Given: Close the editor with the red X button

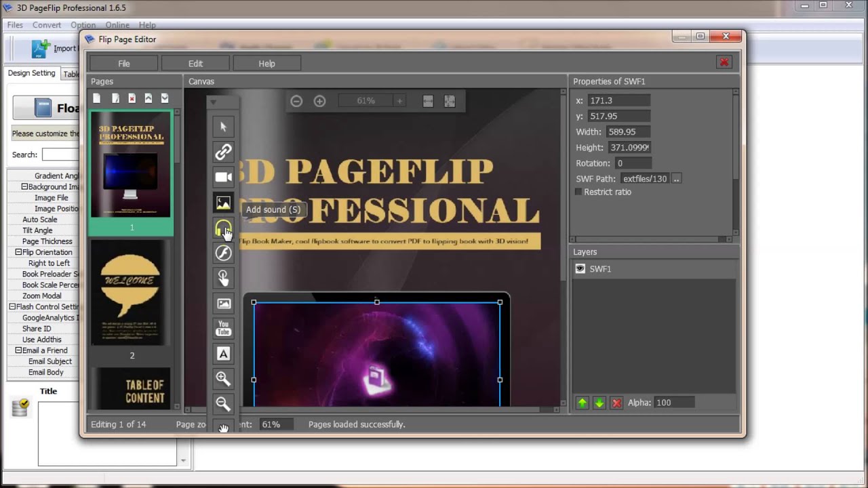Looking at the screenshot, I should tap(724, 62).
